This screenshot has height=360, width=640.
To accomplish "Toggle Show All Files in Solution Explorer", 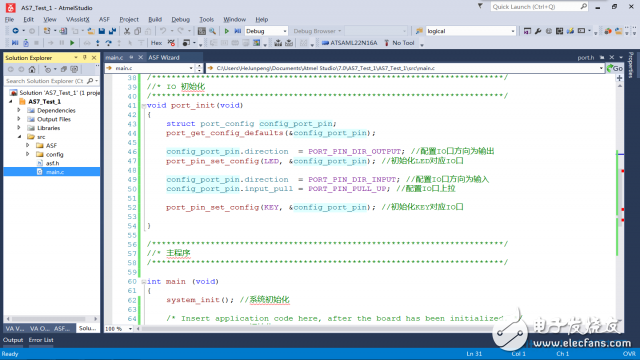I will coord(74,69).
